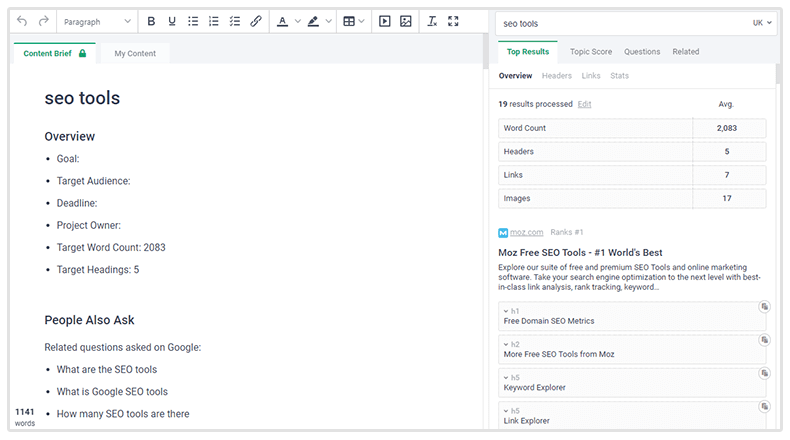Click the Undo arrow icon
790x440 pixels.
[x=22, y=21]
